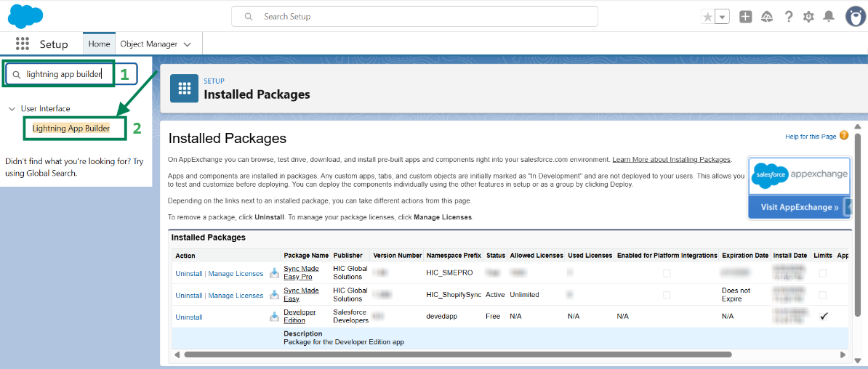Viewport: 868px width, 369px height.
Task: Expand the Object Manager dropdown chevron
Action: click(x=188, y=44)
